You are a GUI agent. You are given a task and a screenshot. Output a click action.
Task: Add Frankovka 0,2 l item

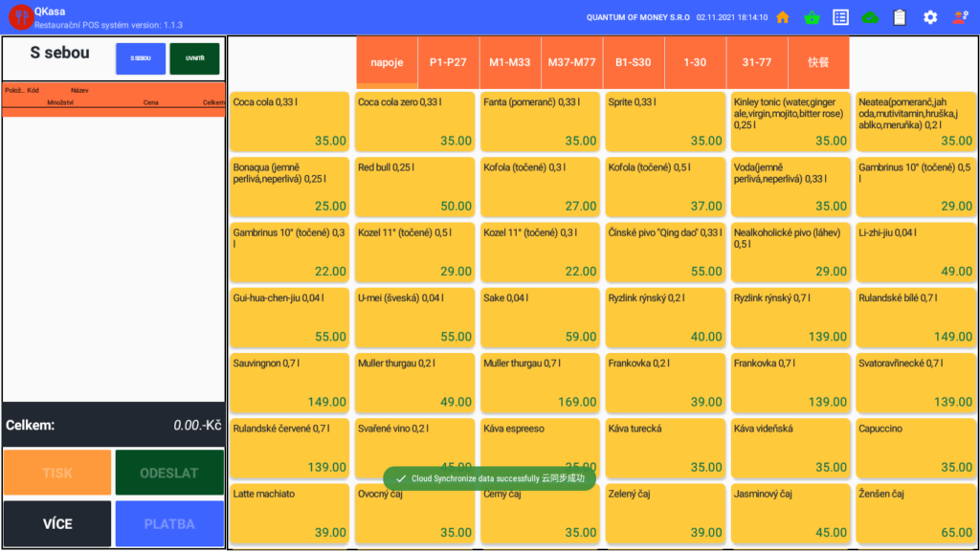665,383
